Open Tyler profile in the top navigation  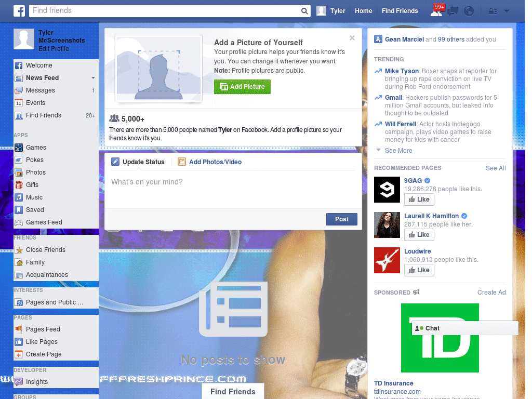coord(331,11)
